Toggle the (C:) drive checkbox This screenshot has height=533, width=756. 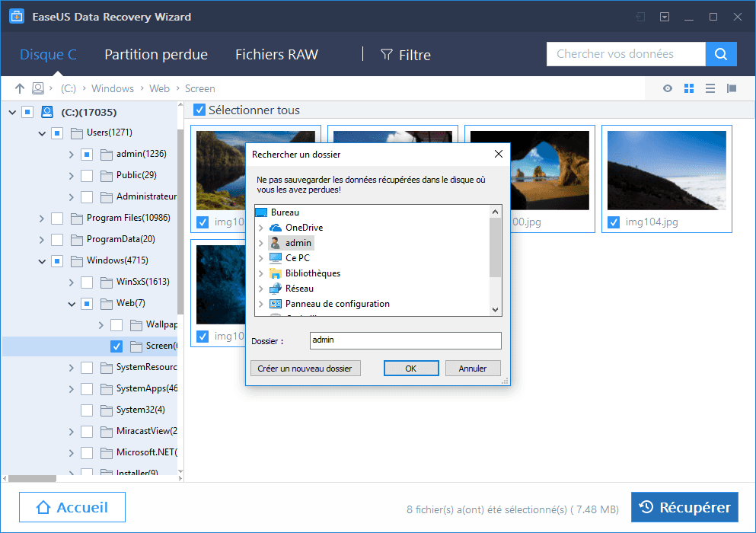27,113
